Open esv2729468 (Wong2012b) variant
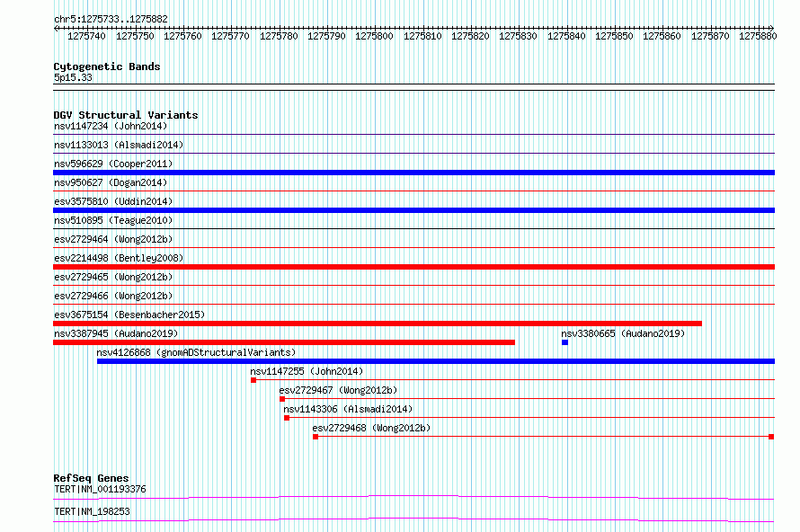800x532 pixels. [x=371, y=428]
